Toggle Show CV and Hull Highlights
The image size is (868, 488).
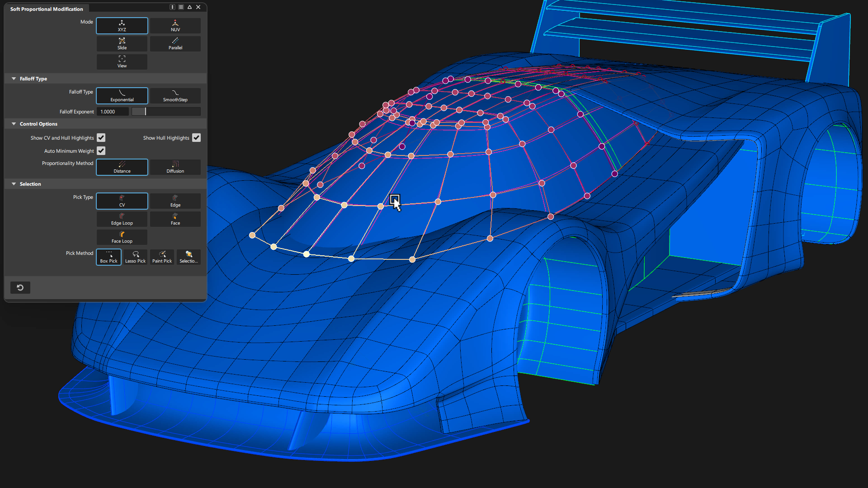point(101,138)
